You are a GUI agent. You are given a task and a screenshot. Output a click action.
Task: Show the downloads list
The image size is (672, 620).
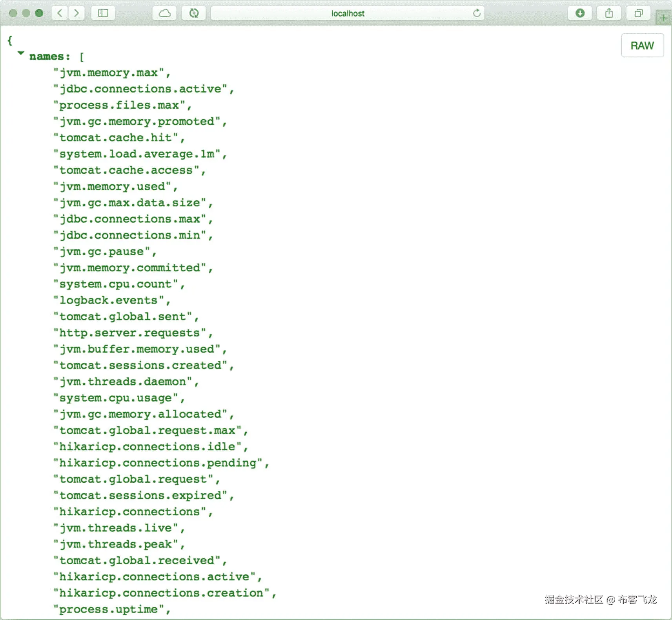click(580, 13)
